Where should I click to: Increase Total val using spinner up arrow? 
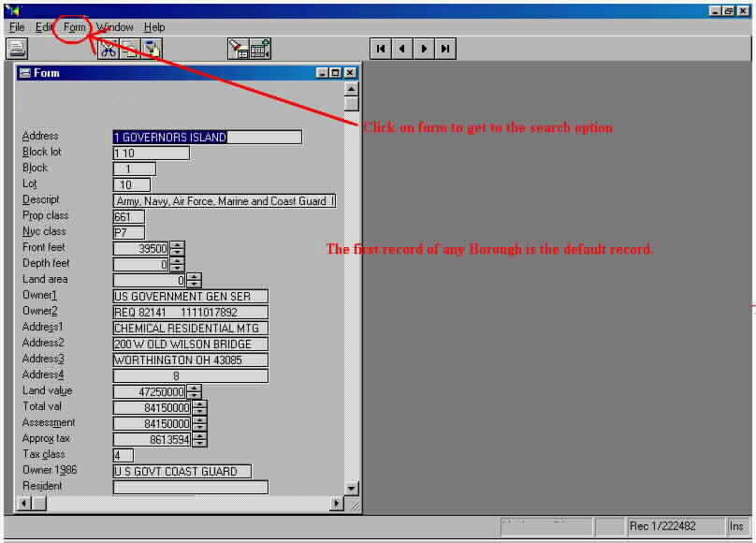tap(199, 404)
